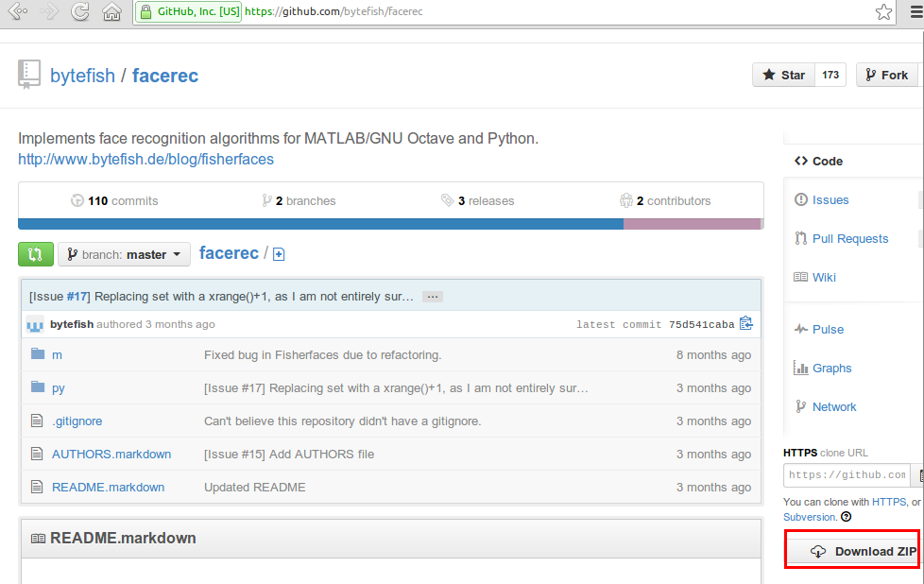
Task: Download ZIP of the repository
Action: click(853, 552)
